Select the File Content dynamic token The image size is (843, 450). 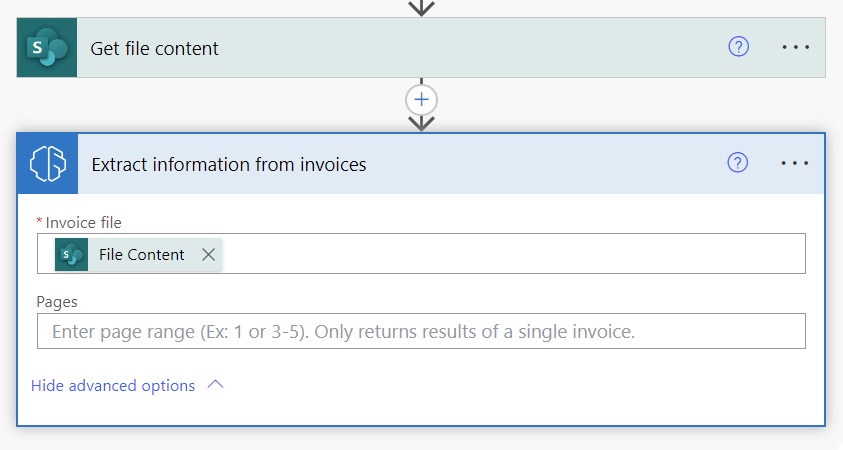[x=141, y=254]
